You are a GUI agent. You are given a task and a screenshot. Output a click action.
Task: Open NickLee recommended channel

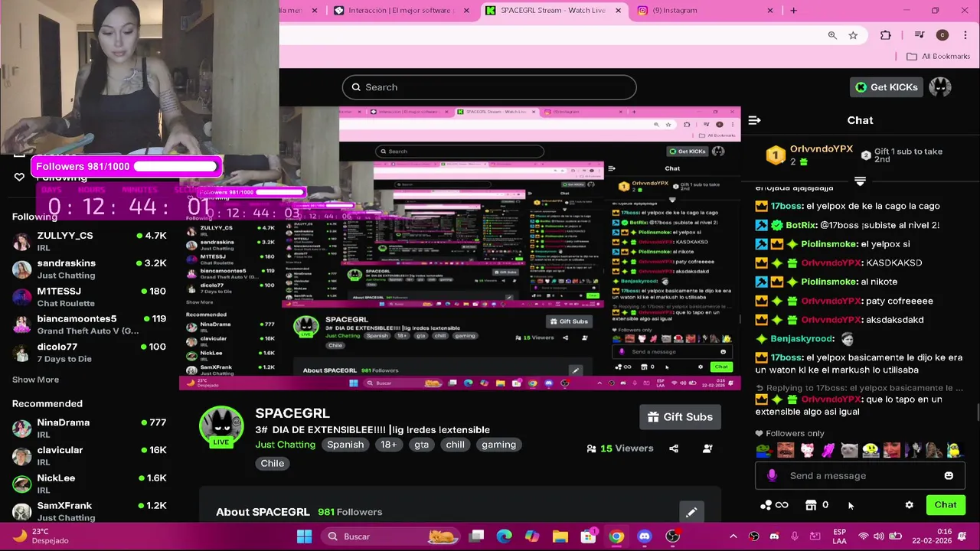(90, 484)
